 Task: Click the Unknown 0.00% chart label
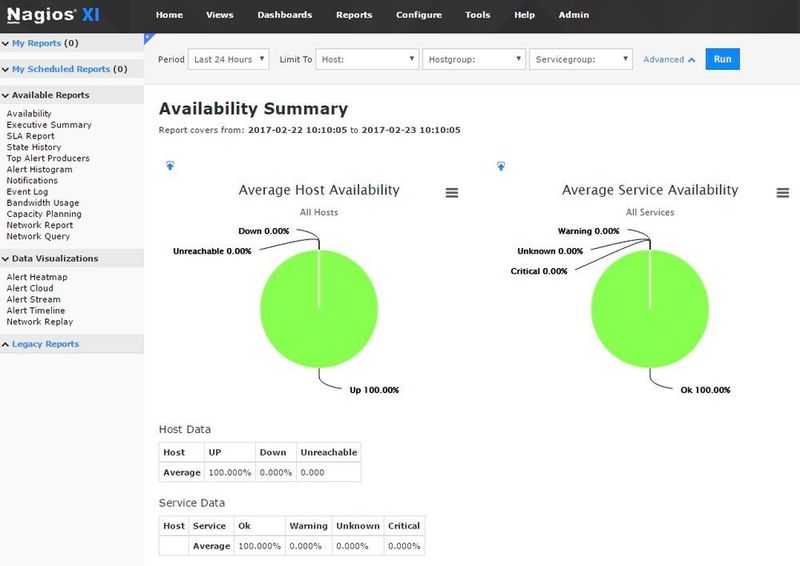pos(550,251)
